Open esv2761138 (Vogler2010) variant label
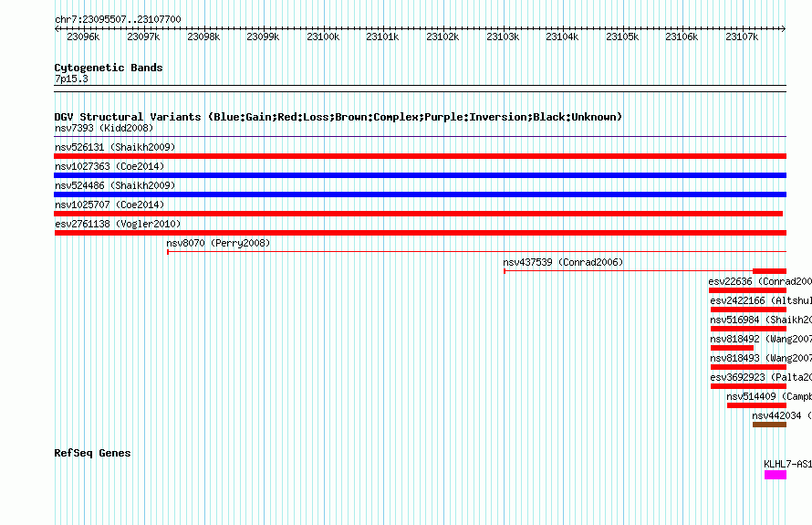The width and height of the screenshot is (812, 525). pyautogui.click(x=118, y=224)
